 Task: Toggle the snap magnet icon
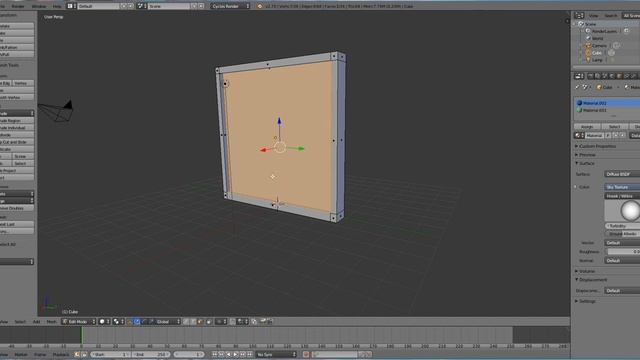232,322
